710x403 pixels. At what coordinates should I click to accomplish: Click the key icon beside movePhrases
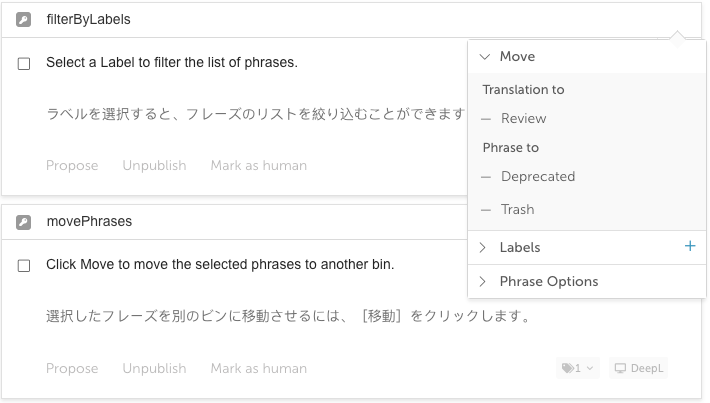tap(24, 222)
